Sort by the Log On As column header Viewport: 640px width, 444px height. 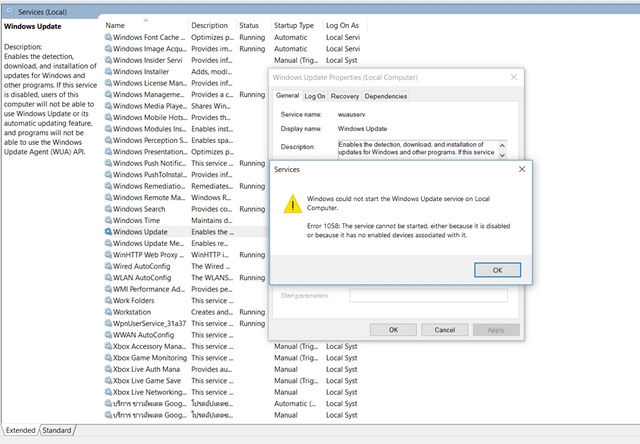[x=344, y=25]
